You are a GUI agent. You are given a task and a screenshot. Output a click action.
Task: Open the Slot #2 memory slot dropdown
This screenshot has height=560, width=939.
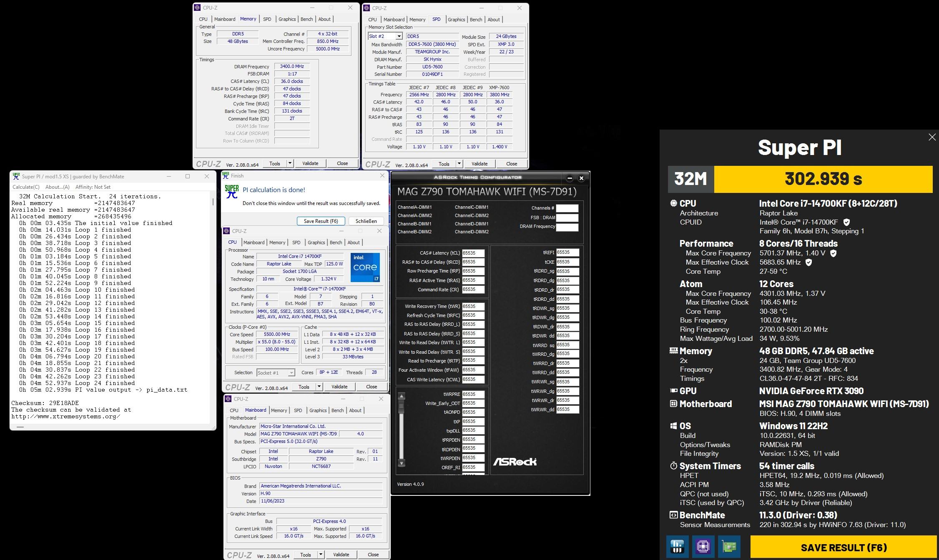[x=399, y=36]
